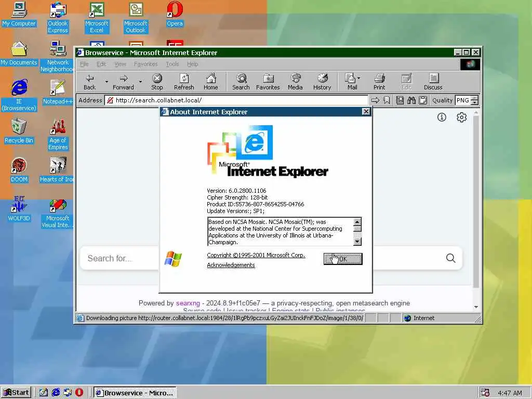532x399 pixels.
Task: Open the Quality PNG combo box
Action: 463,100
